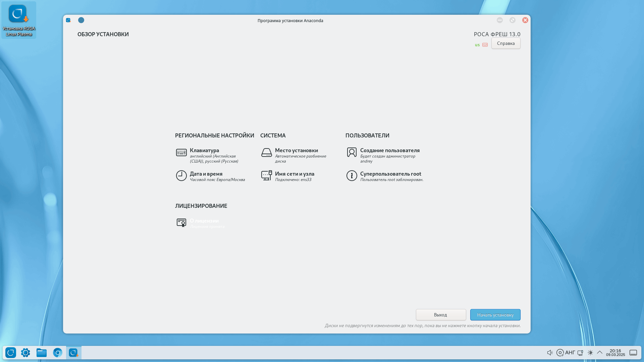Click the Выход quit button

pyautogui.click(x=440, y=315)
